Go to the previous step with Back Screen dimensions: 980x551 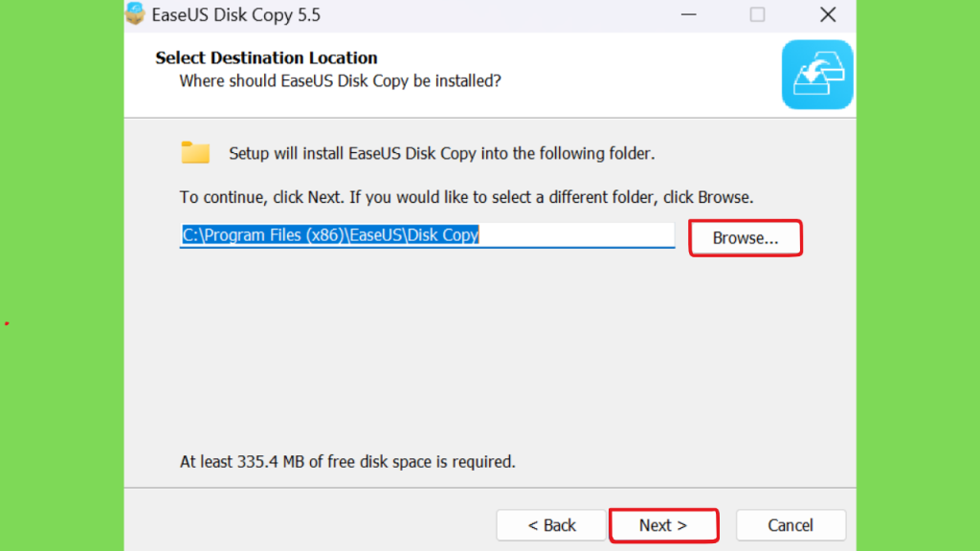pyautogui.click(x=551, y=525)
